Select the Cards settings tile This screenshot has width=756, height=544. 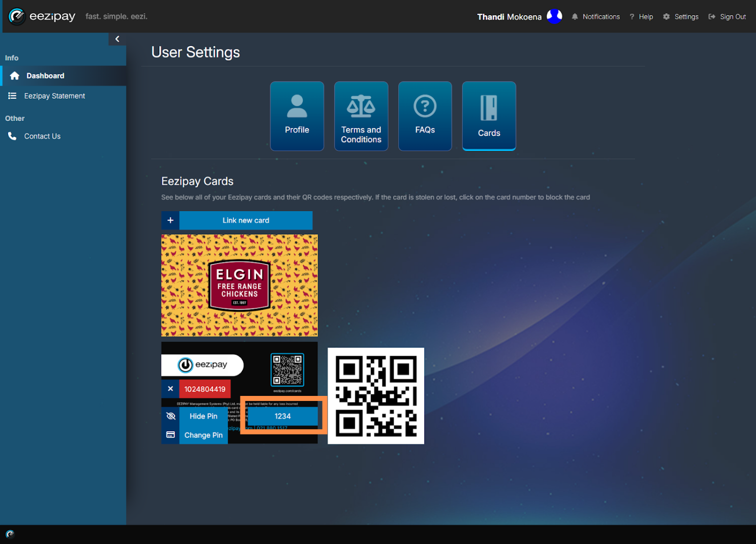[x=489, y=116]
